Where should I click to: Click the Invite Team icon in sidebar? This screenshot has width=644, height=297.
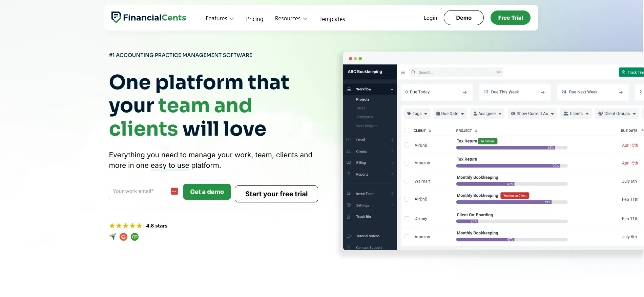point(349,194)
